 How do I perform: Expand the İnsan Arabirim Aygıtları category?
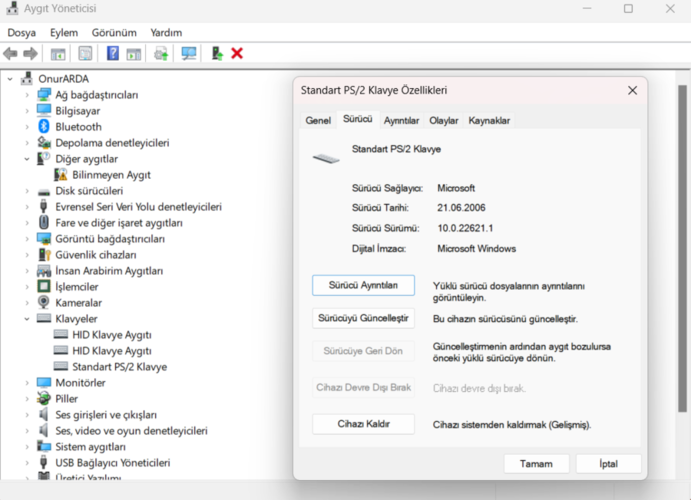[27, 270]
